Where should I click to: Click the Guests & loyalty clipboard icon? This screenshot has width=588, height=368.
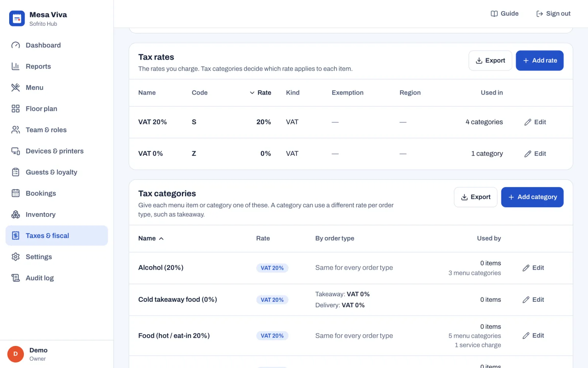[x=15, y=172]
